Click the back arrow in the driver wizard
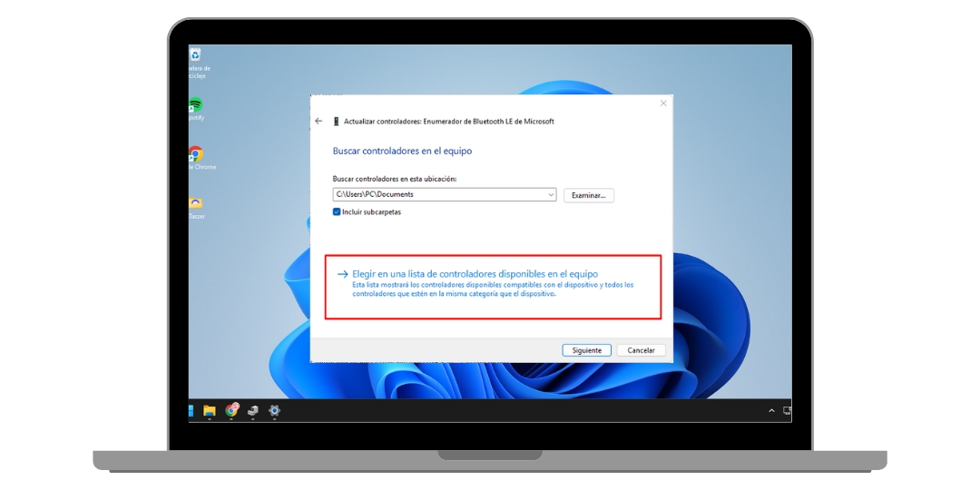This screenshot has height=490, width=980. pyautogui.click(x=318, y=121)
